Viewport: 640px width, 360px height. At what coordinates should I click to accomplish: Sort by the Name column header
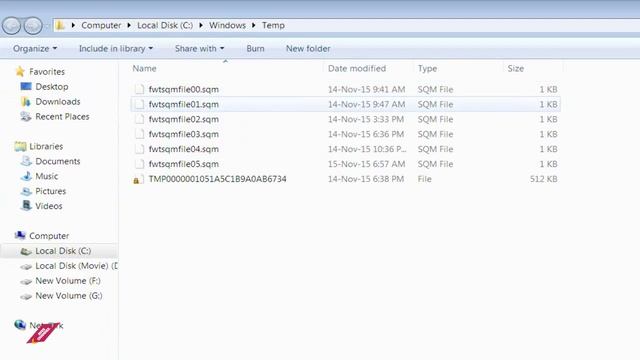pos(144,69)
